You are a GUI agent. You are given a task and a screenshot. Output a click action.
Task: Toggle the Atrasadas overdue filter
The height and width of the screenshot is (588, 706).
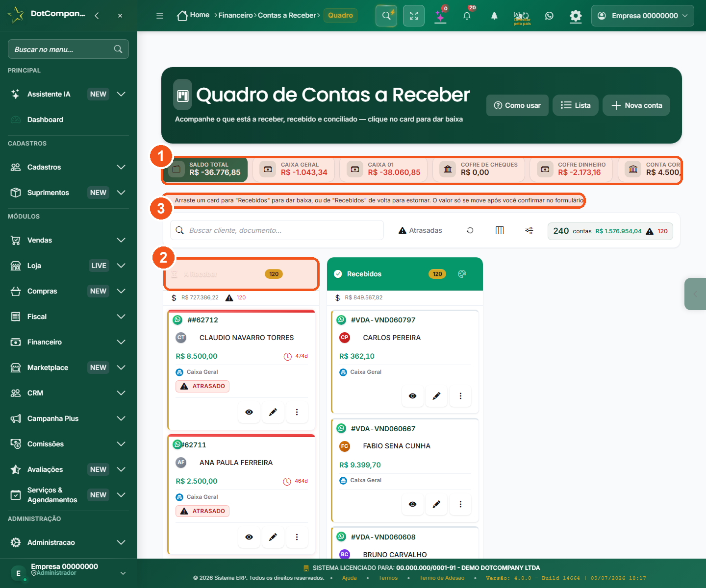click(x=420, y=230)
